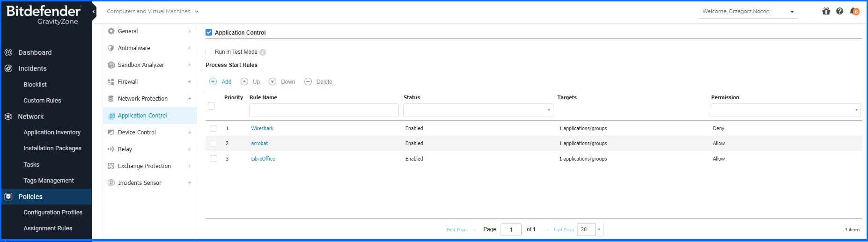Click the Add rule plus icon
The image size is (868, 242).
[213, 81]
